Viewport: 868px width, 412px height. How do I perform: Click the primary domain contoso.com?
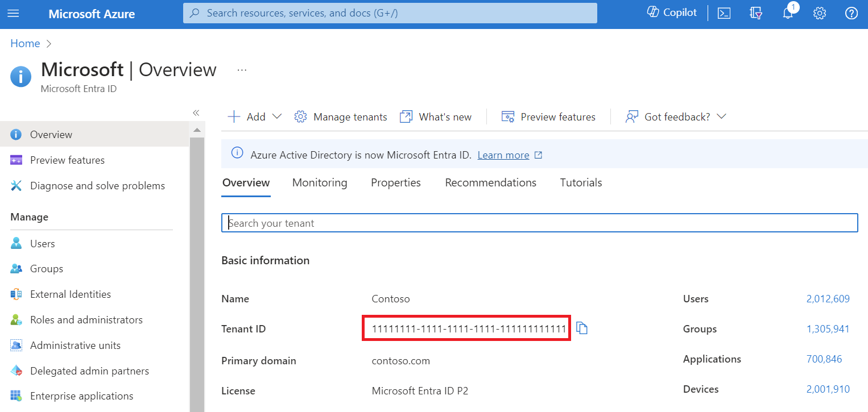[x=401, y=361]
